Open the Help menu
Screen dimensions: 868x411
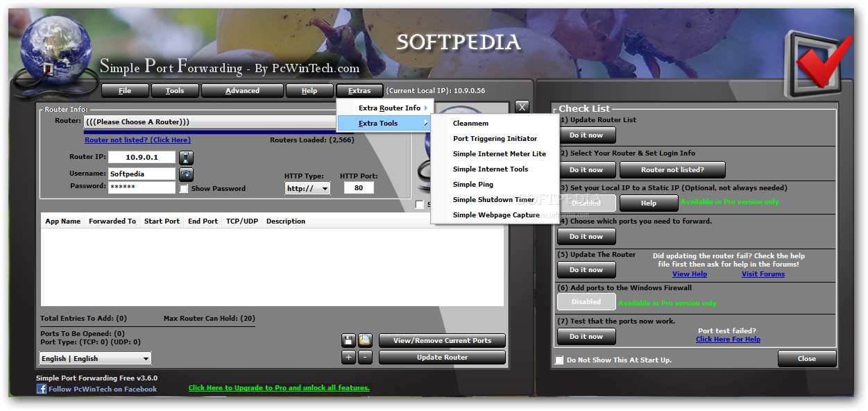[309, 91]
